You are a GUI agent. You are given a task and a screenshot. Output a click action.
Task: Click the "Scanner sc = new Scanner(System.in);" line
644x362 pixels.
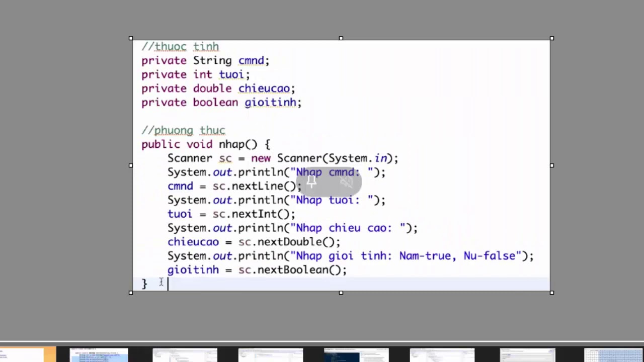pyautogui.click(x=283, y=158)
